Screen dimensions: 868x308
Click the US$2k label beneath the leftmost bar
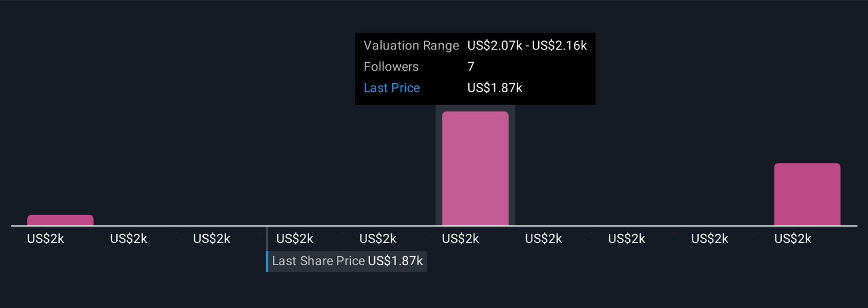coord(45,239)
